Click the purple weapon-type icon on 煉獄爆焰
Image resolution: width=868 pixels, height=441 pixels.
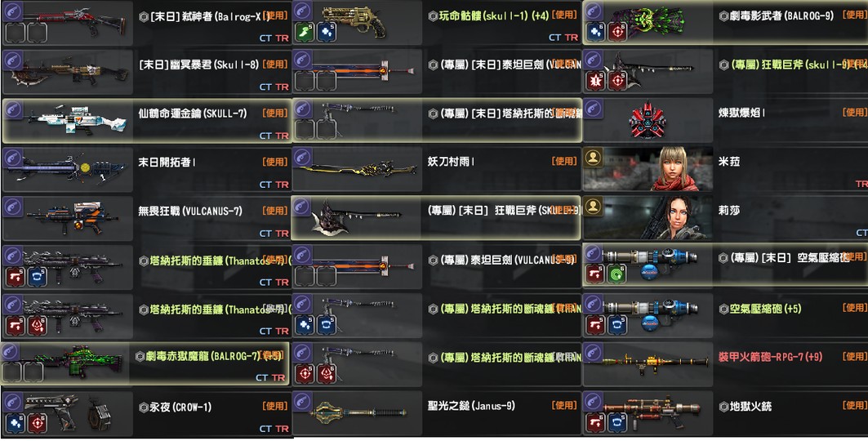593,109
